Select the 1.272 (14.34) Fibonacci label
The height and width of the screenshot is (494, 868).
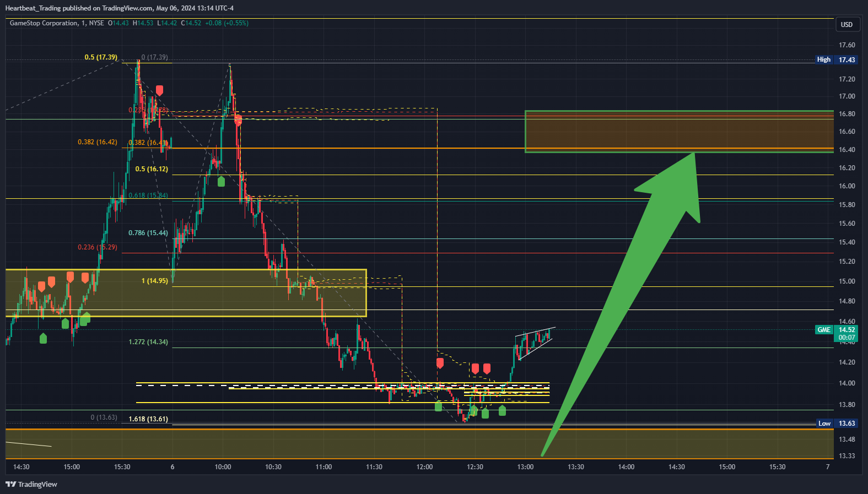148,342
